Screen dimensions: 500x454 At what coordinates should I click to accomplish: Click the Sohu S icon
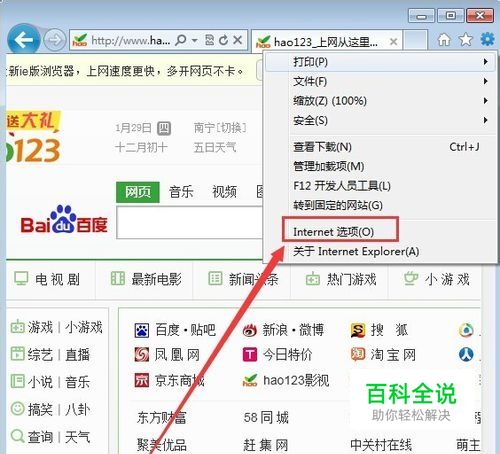[x=358, y=330]
